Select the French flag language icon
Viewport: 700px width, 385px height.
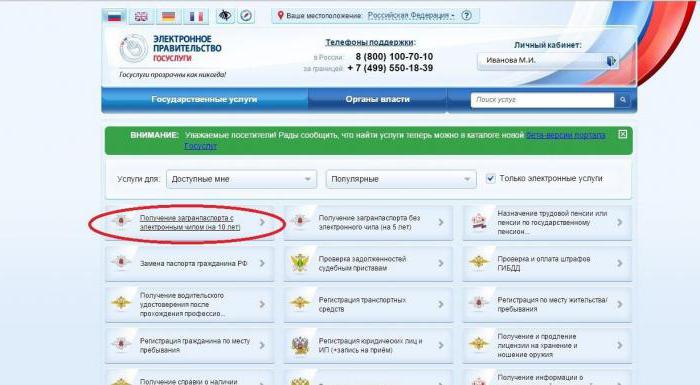196,17
